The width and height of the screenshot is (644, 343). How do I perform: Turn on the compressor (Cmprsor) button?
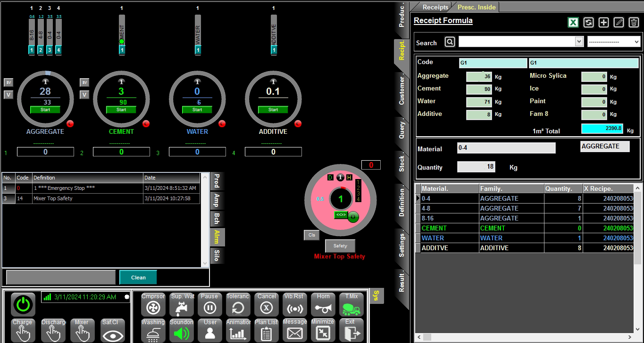point(153,305)
